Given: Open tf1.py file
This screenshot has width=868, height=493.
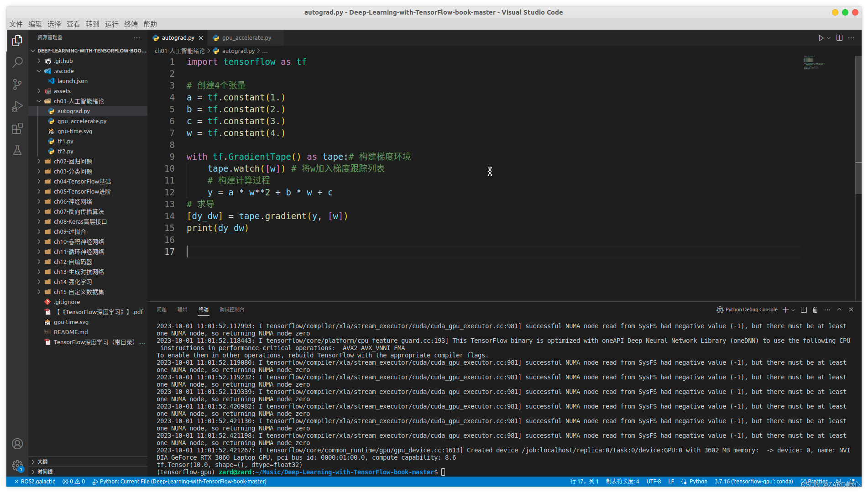Looking at the screenshot, I should coord(88,142).
